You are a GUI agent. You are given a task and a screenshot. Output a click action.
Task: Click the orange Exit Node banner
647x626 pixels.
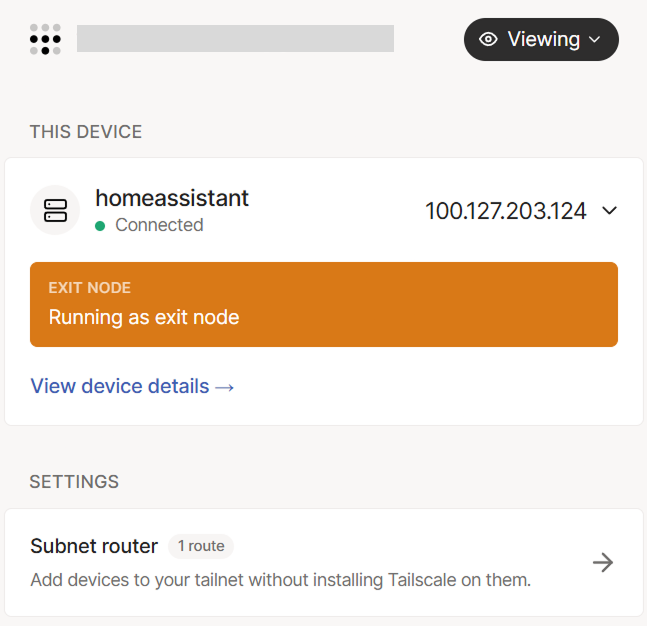[x=323, y=304]
